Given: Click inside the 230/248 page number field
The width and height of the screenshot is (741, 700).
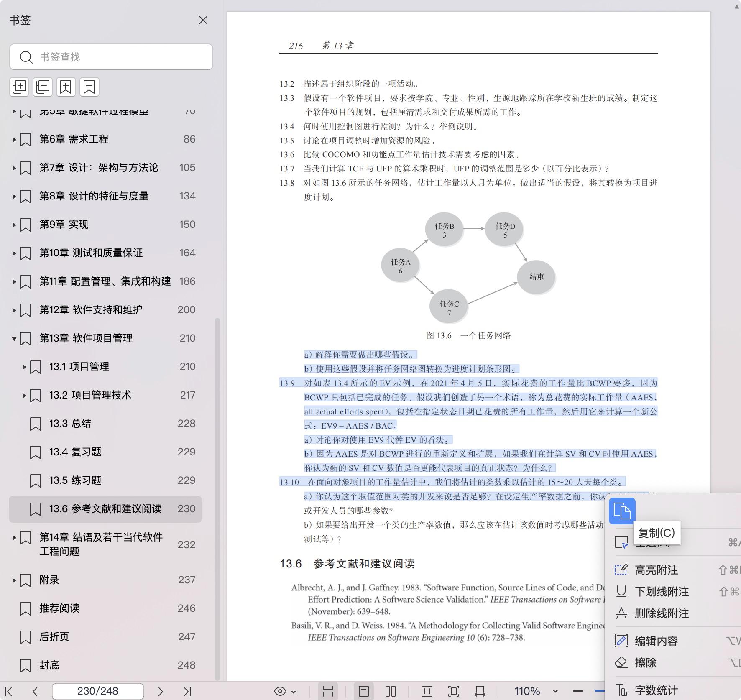Looking at the screenshot, I should point(97,691).
